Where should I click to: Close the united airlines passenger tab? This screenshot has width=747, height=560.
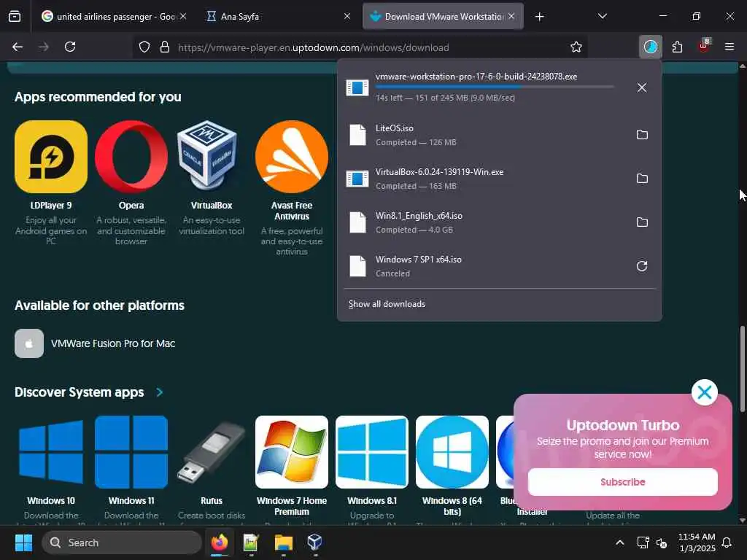pos(183,16)
